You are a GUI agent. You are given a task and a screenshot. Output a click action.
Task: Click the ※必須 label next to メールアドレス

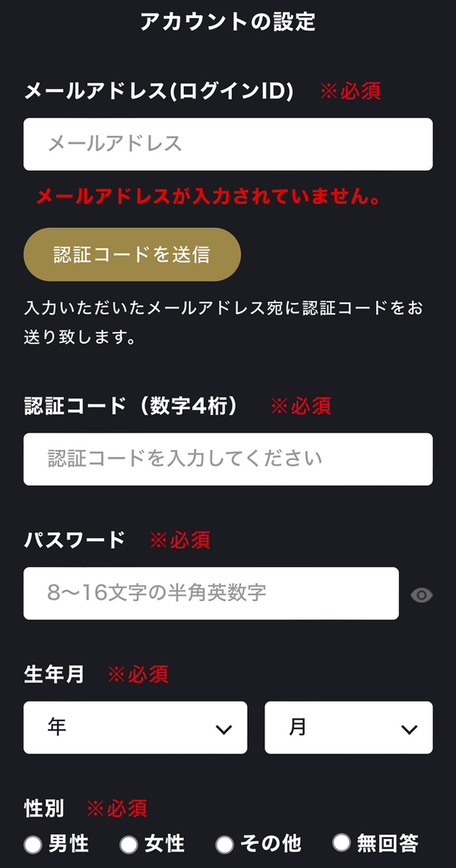coord(351,91)
